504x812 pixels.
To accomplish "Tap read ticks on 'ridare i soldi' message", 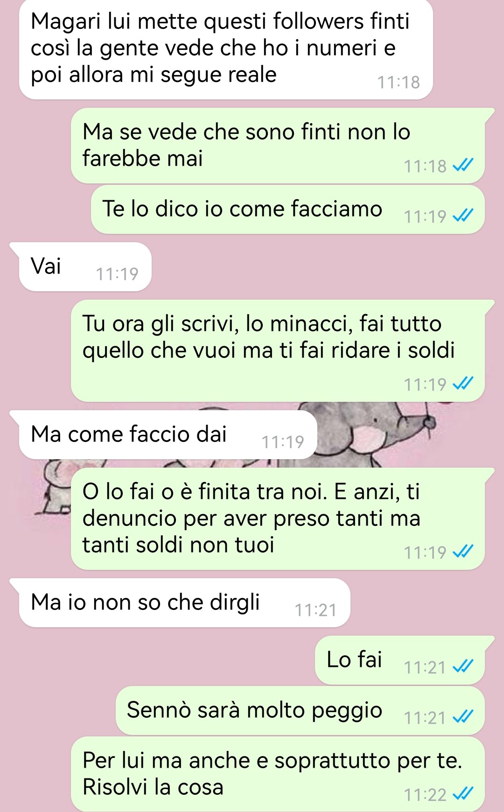I will [x=463, y=383].
